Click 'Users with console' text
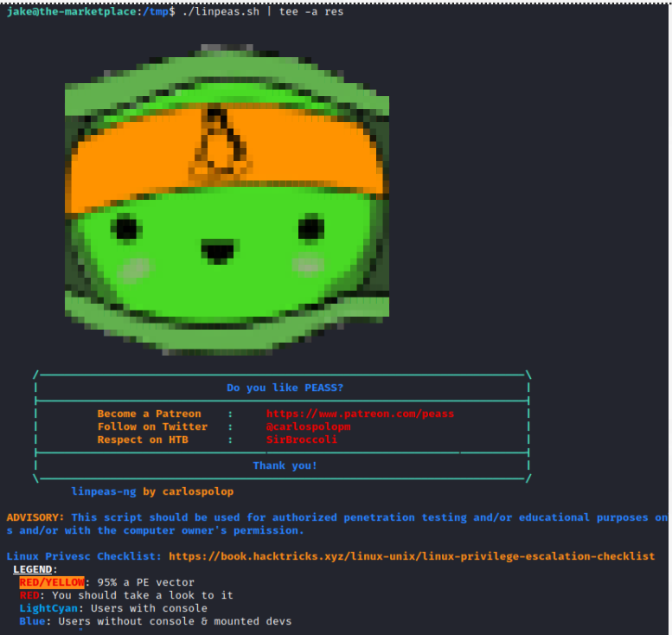Screen dimensions: 672x635 (x=149, y=608)
